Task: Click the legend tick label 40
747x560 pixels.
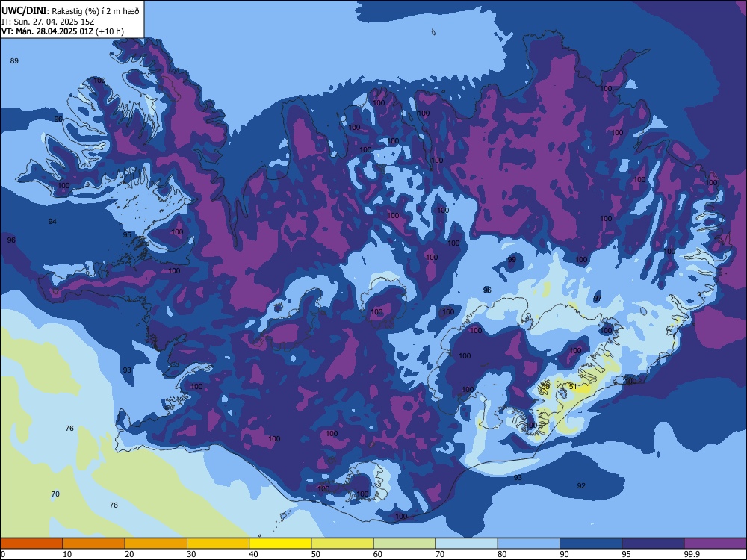Action: coord(253,554)
